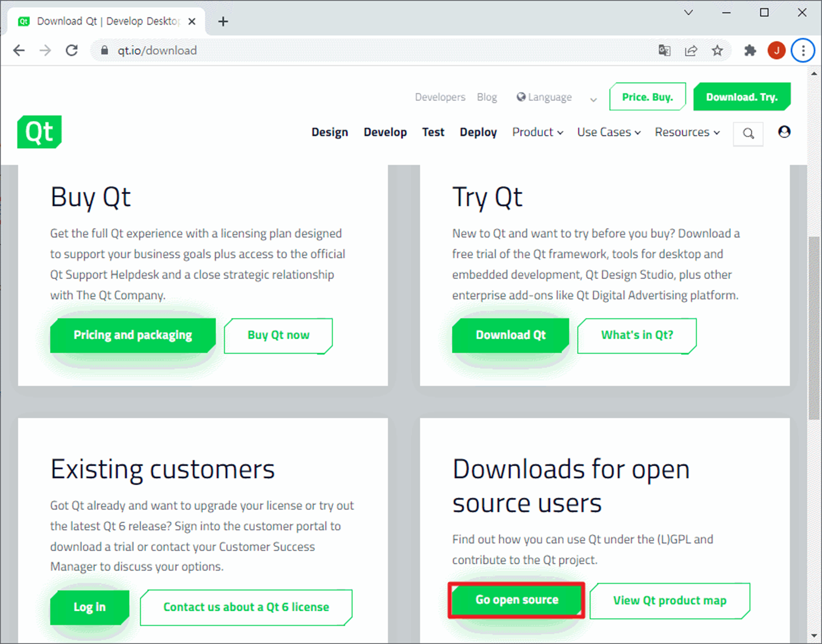Visit the Developers link
This screenshot has height=644, width=822.
coord(440,97)
